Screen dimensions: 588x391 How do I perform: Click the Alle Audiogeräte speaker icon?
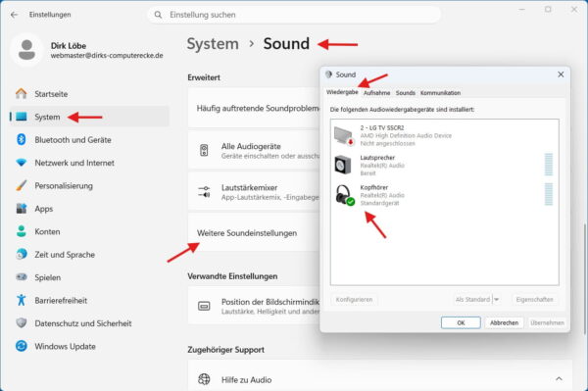click(x=204, y=150)
